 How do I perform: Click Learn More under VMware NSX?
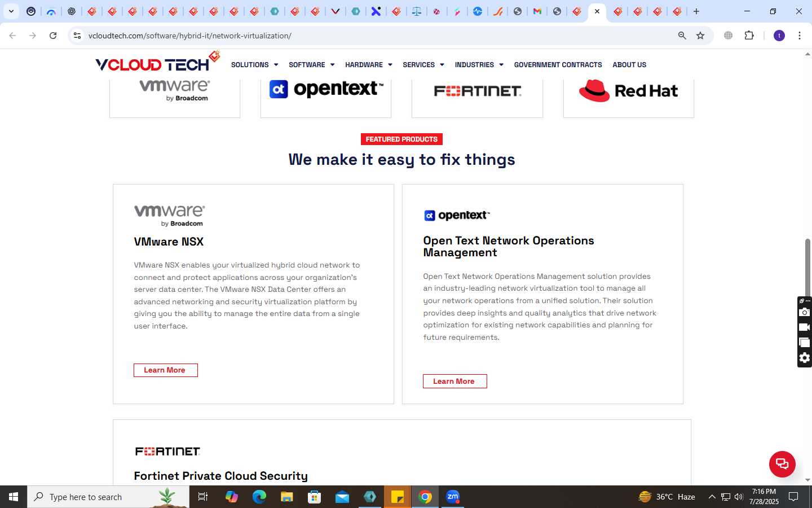coord(165,370)
